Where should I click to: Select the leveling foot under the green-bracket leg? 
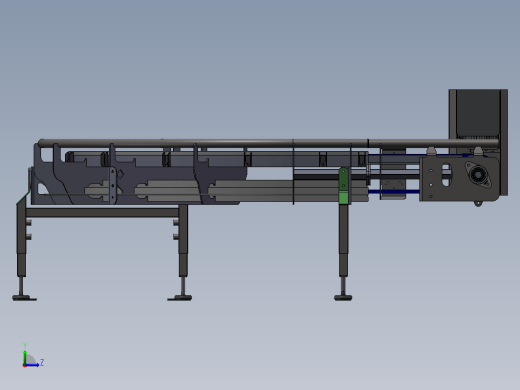343,297
